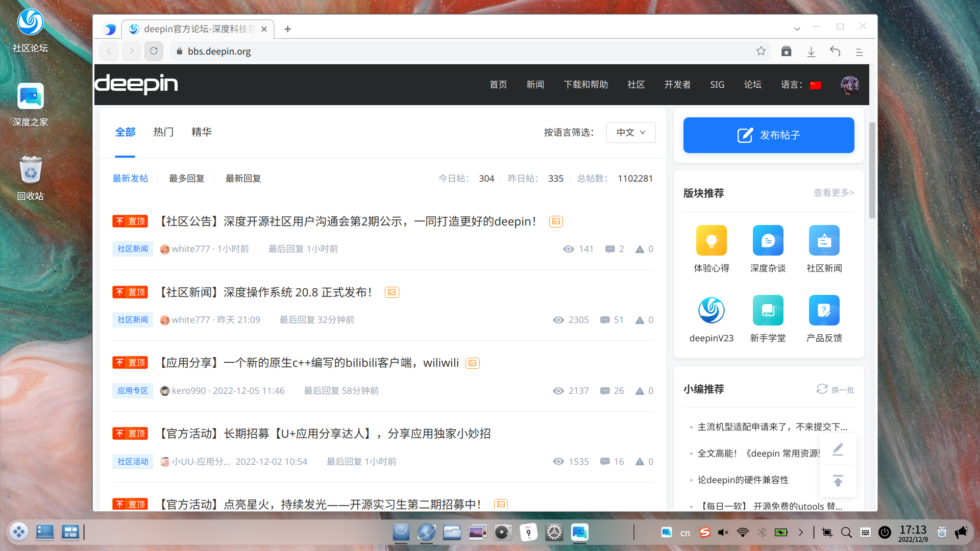
Task: Bookmark page with the star icon
Action: [x=761, y=51]
